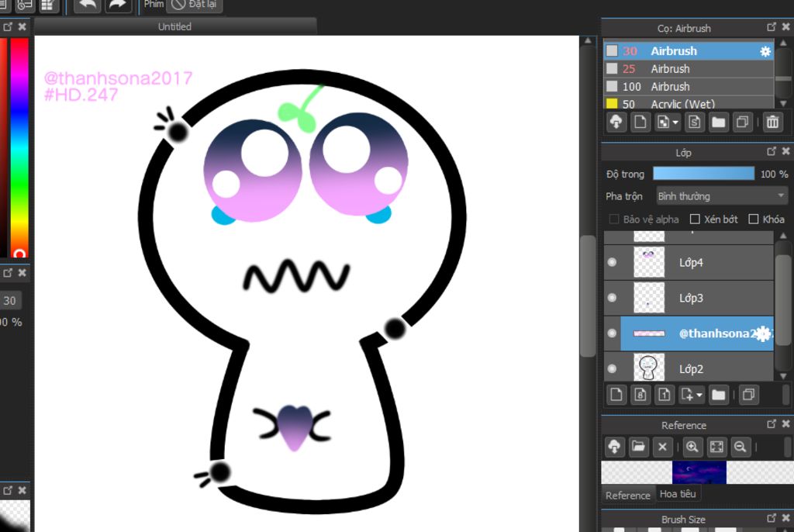794x532 pixels.
Task: Zoom out of the reference image
Action: (740, 447)
